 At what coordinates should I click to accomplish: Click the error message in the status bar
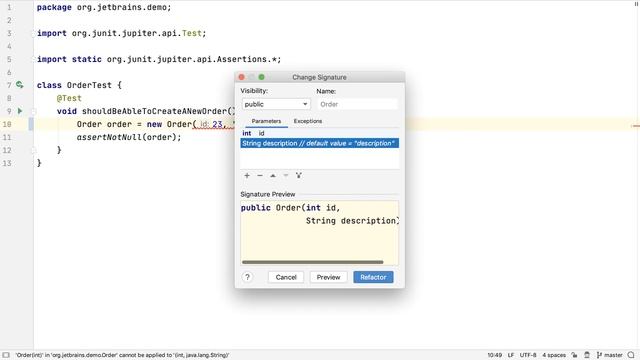(122, 355)
